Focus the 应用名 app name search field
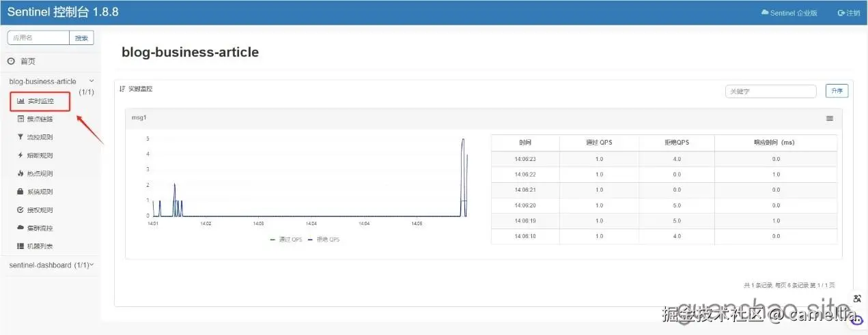 [x=38, y=38]
